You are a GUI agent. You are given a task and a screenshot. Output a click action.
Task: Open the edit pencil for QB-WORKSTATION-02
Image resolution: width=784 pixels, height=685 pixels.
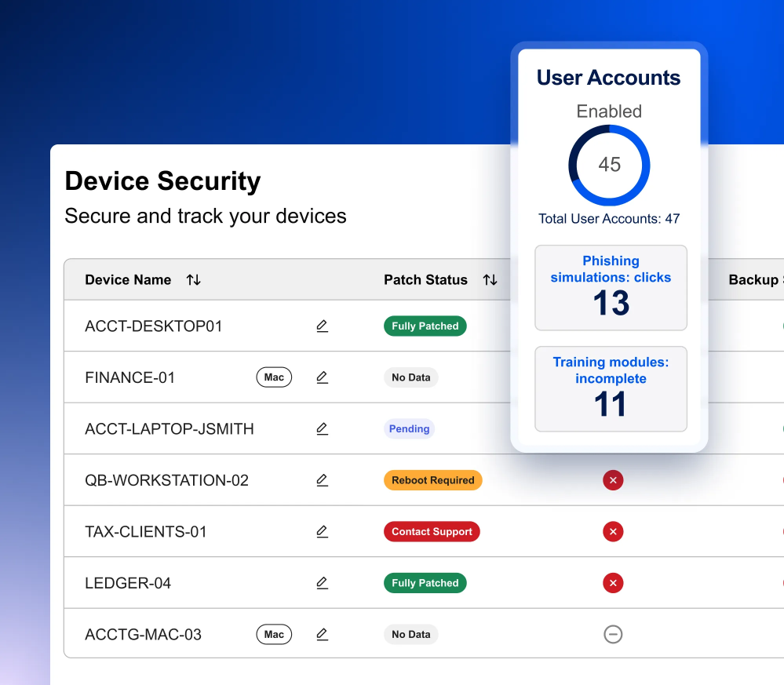pos(322,480)
